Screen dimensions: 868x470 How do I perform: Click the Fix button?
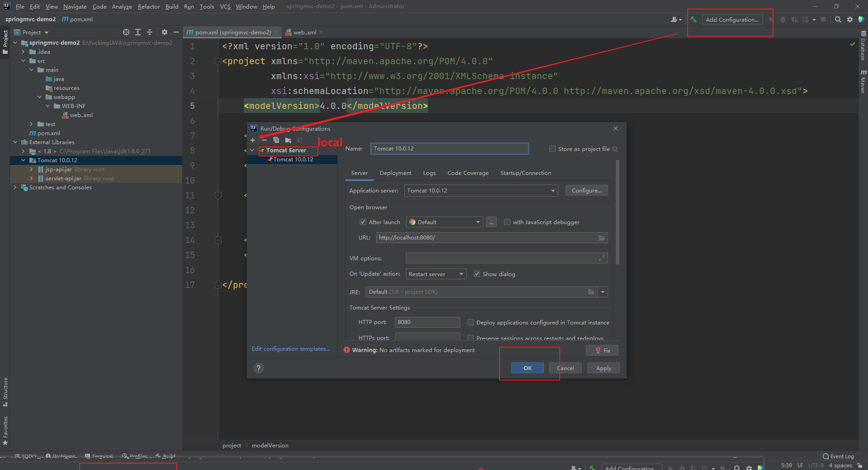click(x=602, y=350)
